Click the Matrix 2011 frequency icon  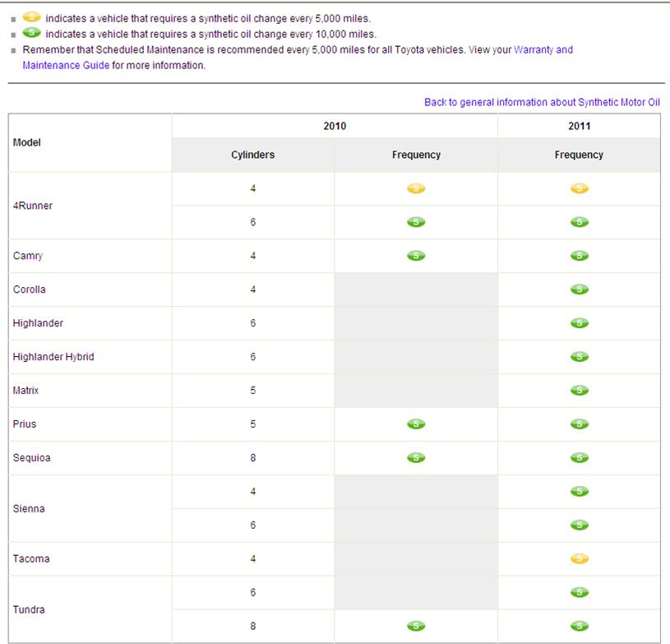coord(580,391)
